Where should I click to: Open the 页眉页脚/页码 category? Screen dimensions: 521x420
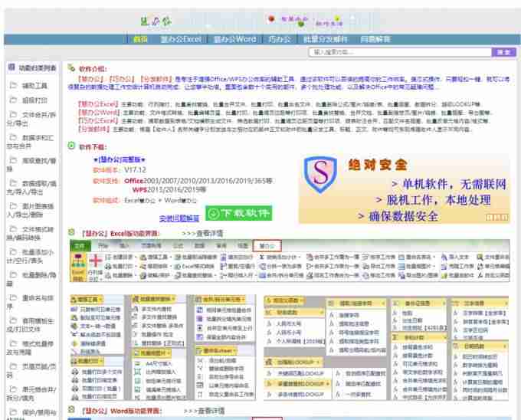(x=31, y=371)
